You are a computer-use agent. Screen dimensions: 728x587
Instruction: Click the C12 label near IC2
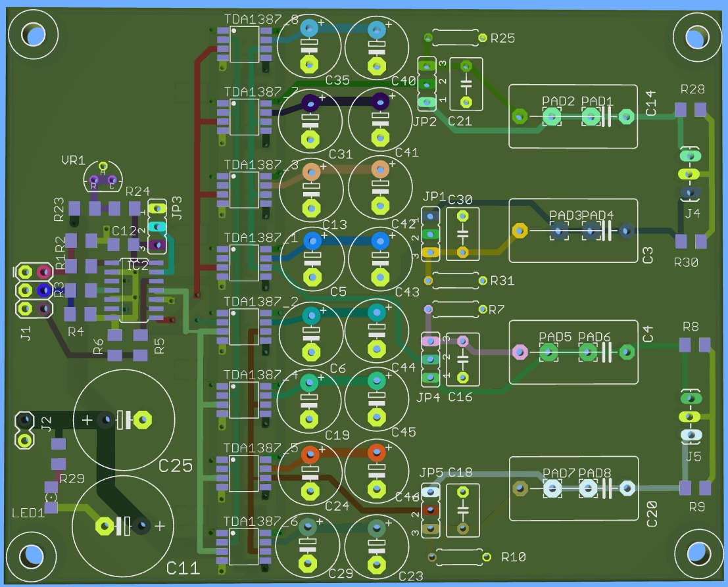[x=124, y=231]
